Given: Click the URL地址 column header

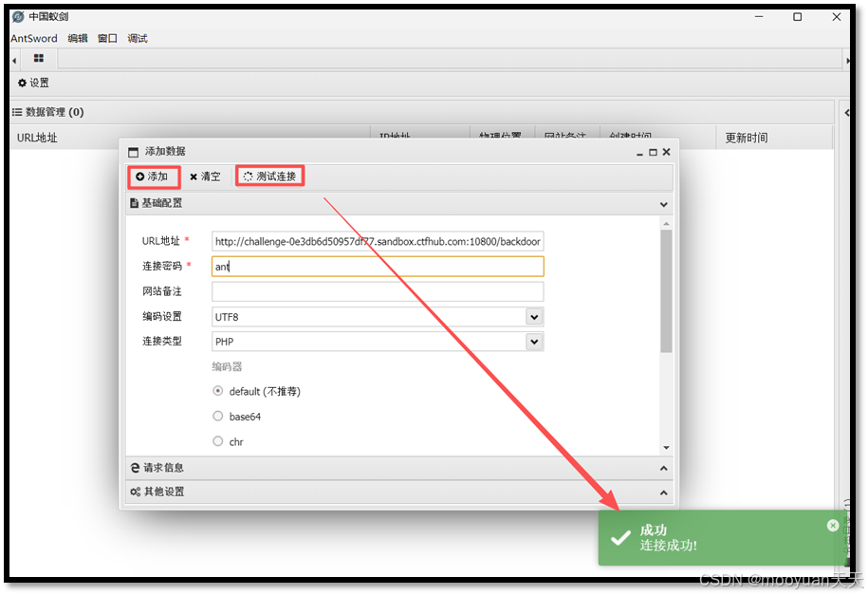Looking at the screenshot, I should [x=37, y=138].
